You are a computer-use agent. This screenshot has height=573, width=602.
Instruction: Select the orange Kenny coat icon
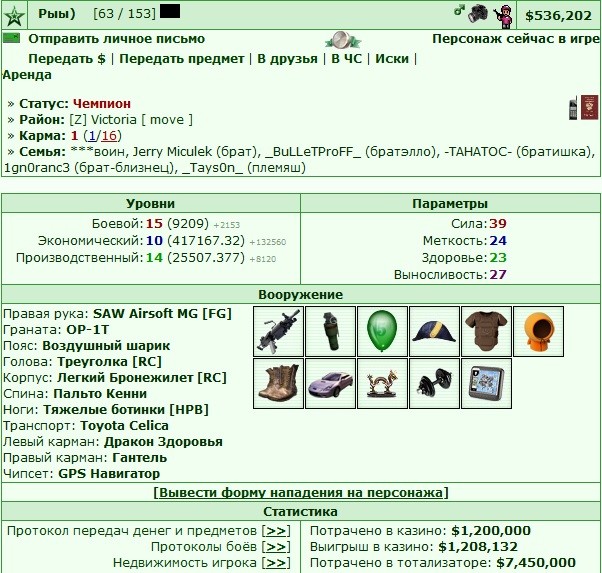point(538,331)
